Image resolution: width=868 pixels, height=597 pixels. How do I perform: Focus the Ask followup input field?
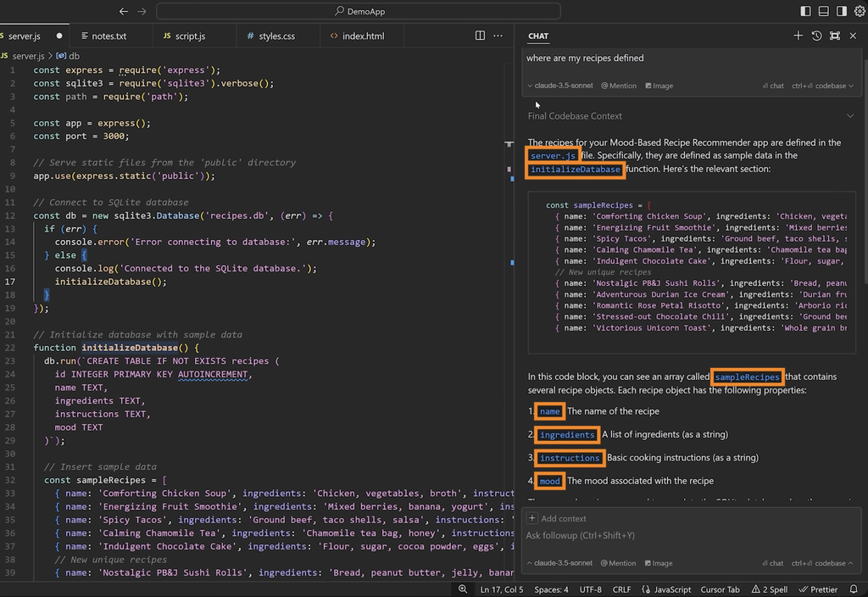pyautogui.click(x=690, y=536)
